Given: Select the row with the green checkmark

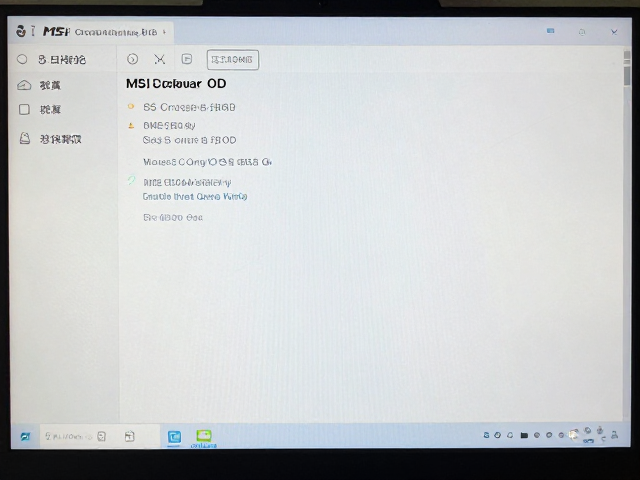Looking at the screenshot, I should (x=180, y=182).
